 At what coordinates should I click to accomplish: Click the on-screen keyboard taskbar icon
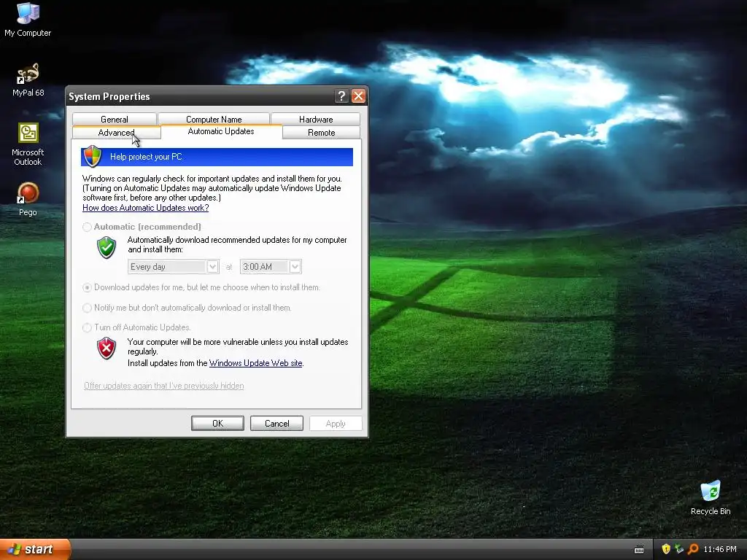pos(639,550)
